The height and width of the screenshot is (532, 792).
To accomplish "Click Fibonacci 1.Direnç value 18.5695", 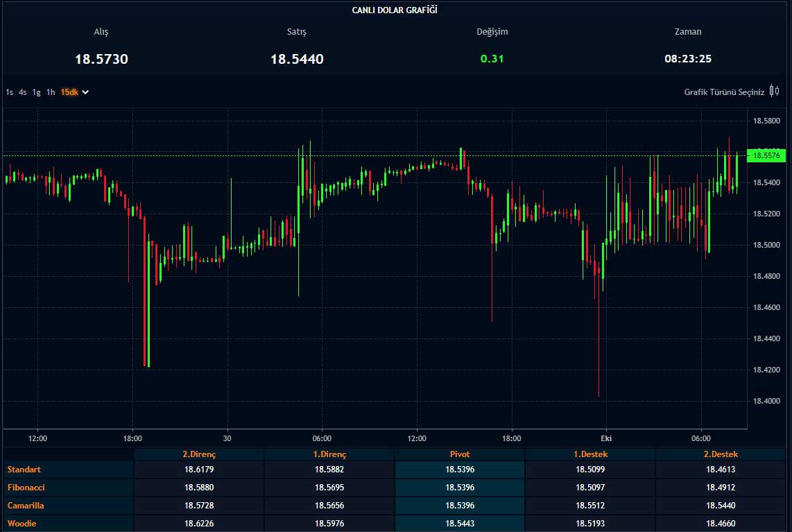I will [x=329, y=488].
